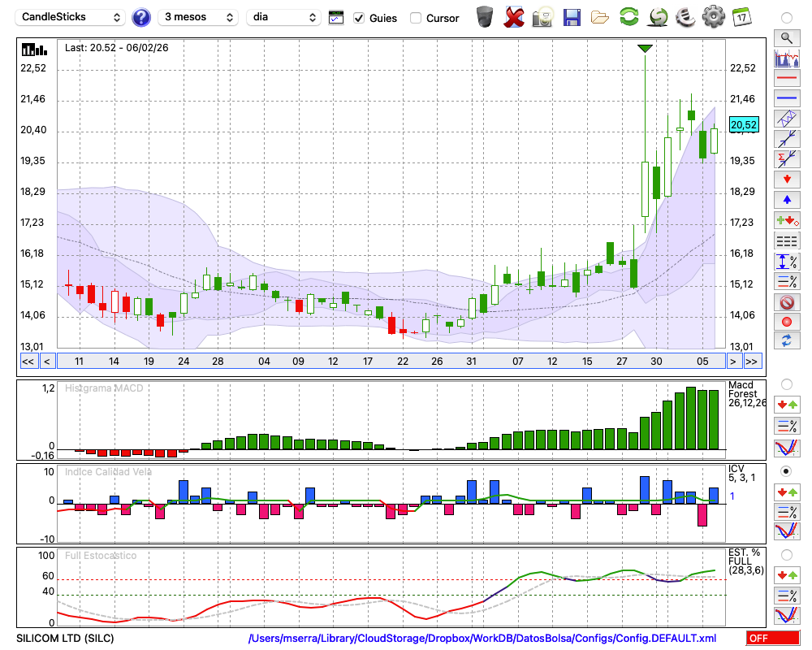This screenshot has height=650, width=812.
Task: Select the radio button beside Macd Forest panel
Action: (x=786, y=383)
